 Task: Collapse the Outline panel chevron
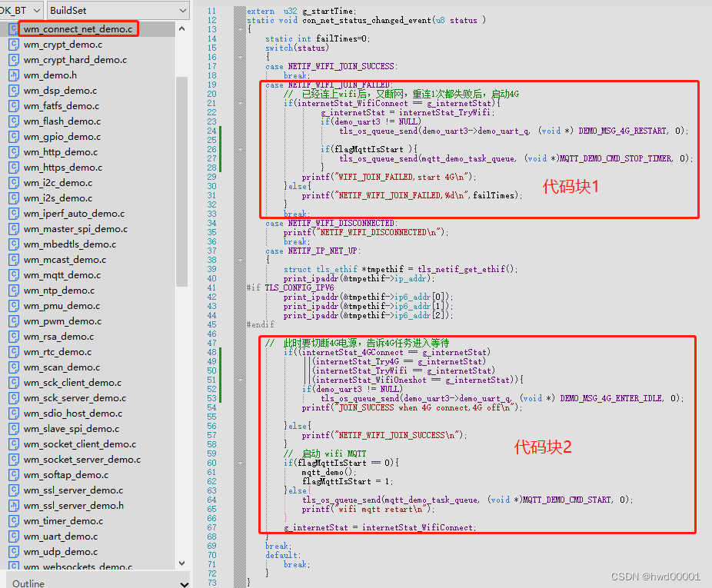(x=184, y=584)
